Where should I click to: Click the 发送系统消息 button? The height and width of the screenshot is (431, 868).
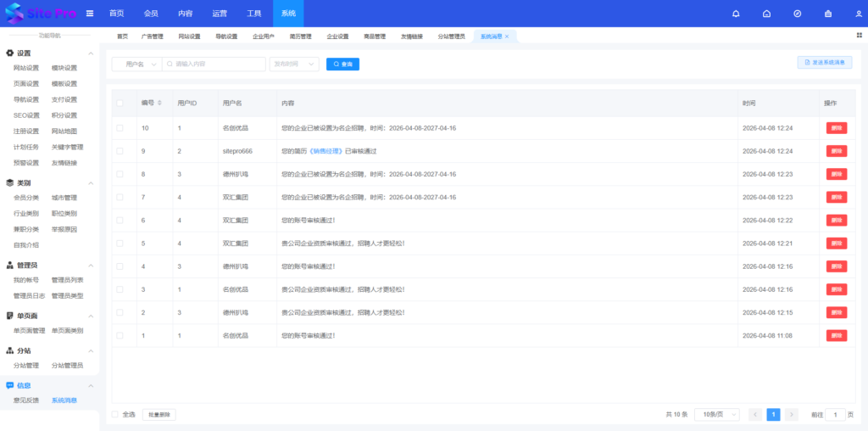click(x=825, y=62)
